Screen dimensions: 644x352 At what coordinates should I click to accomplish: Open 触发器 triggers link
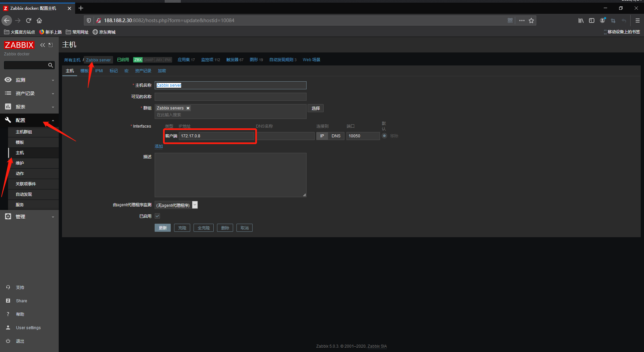(232, 60)
